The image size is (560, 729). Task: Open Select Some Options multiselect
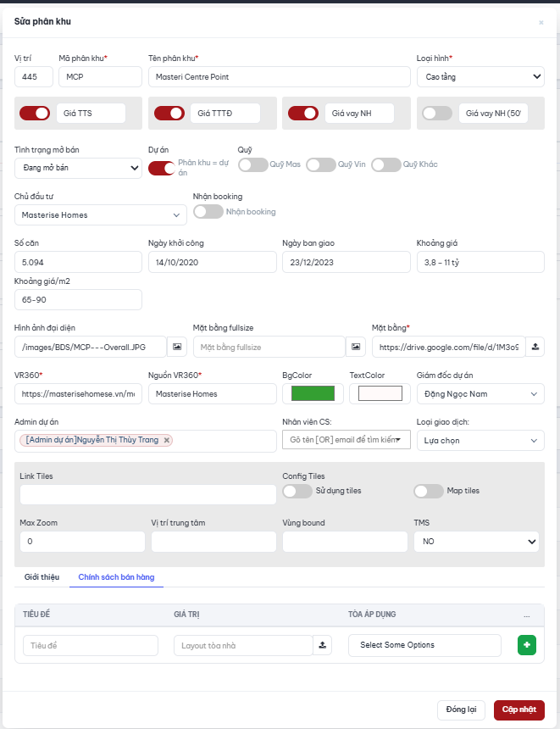tap(424, 645)
